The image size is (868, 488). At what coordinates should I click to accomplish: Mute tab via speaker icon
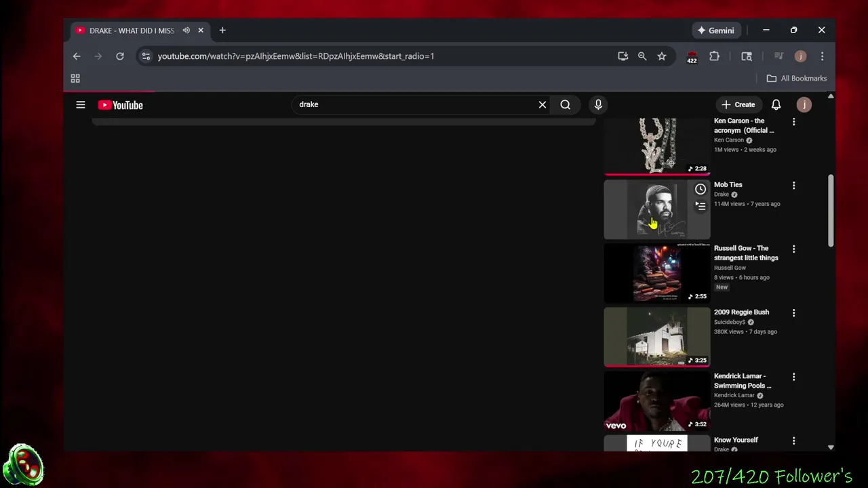click(x=186, y=30)
